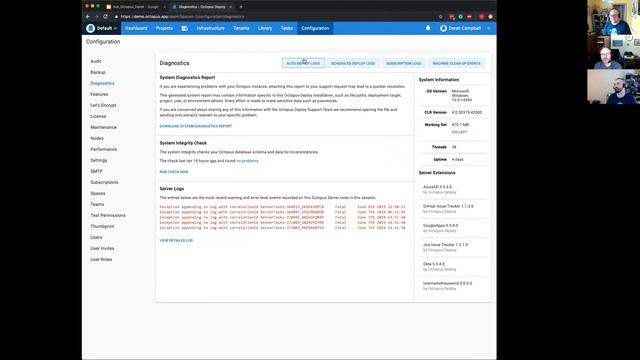Screen dimensions: 640x360
Task: Open License in the sidebar
Action: [x=98, y=116]
